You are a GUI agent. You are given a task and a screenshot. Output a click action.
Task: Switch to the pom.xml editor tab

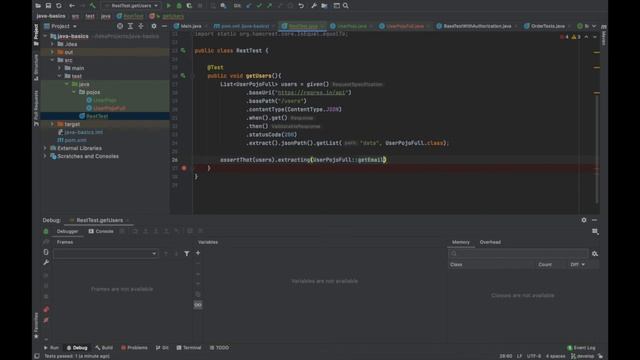244,26
